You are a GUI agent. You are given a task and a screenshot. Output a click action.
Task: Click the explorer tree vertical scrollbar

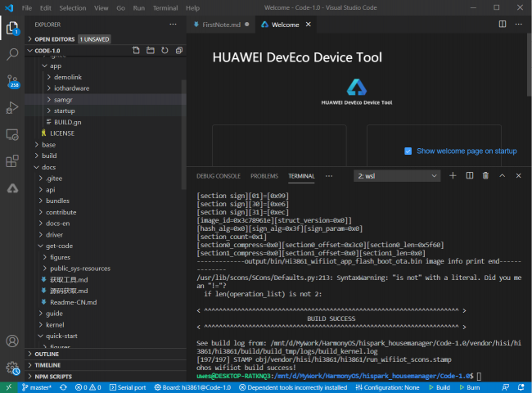tap(184, 134)
